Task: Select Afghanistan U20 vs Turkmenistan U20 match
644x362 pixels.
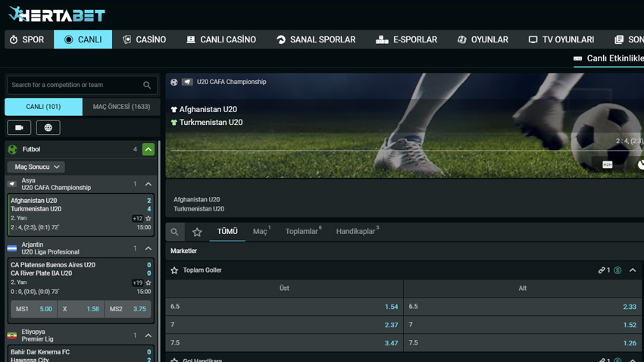Action: click(x=81, y=214)
